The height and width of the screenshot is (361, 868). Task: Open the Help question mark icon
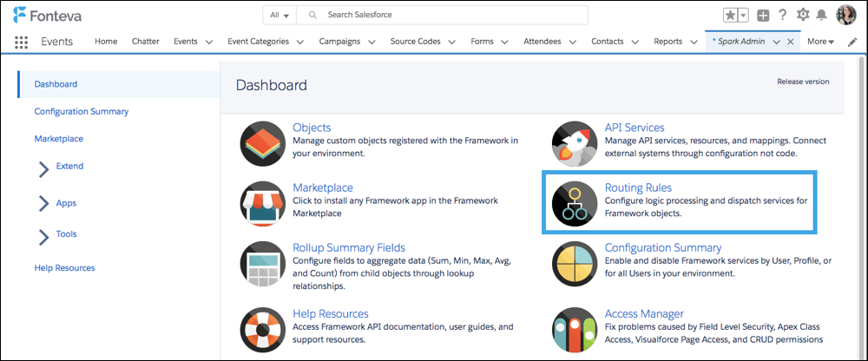783,15
